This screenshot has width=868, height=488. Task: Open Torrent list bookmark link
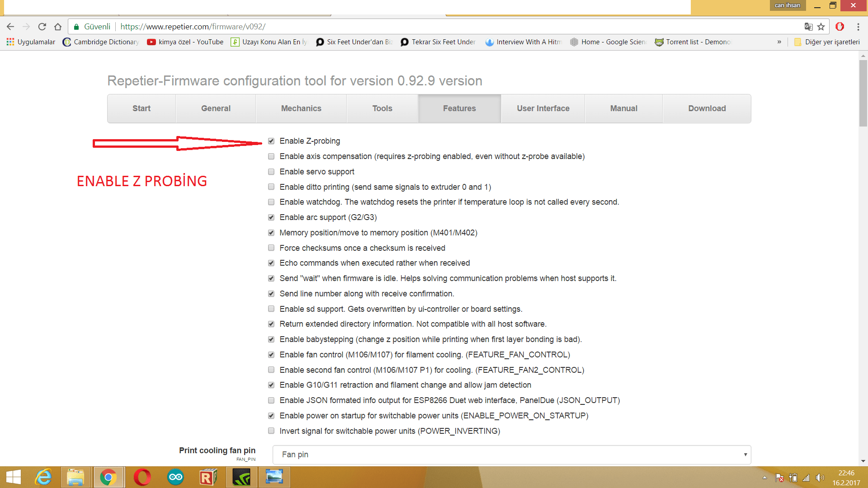tap(693, 42)
